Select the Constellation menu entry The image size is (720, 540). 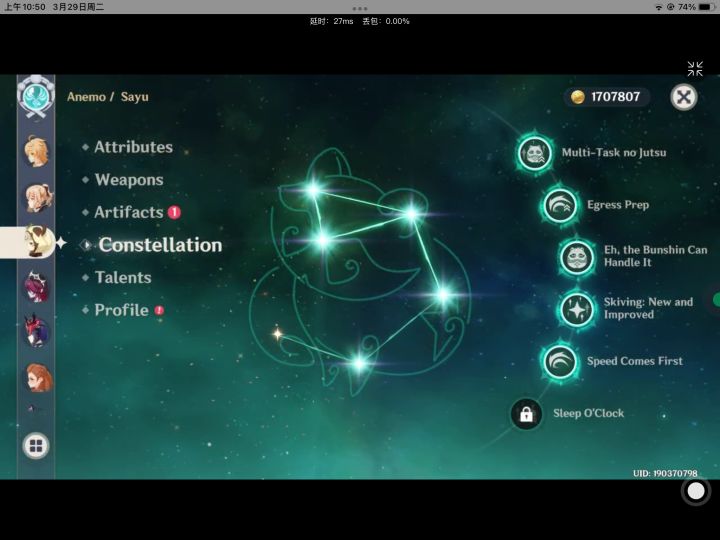[x=160, y=245]
